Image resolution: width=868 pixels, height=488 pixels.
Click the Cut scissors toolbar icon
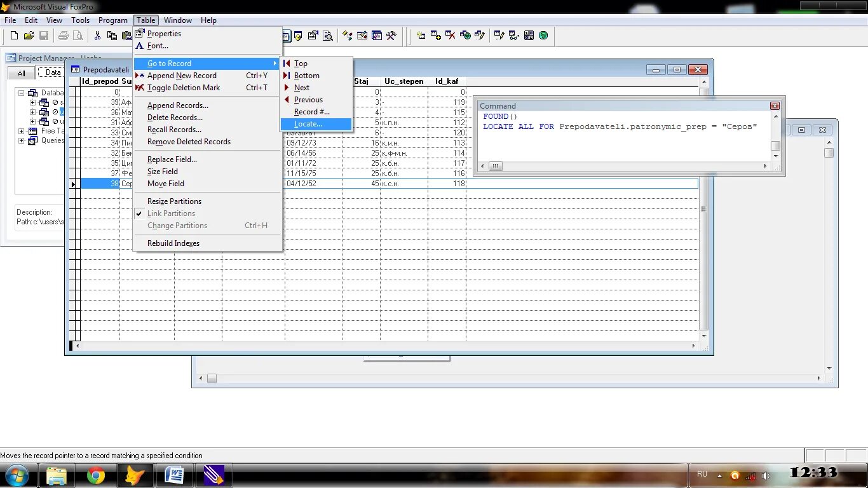tap(97, 36)
